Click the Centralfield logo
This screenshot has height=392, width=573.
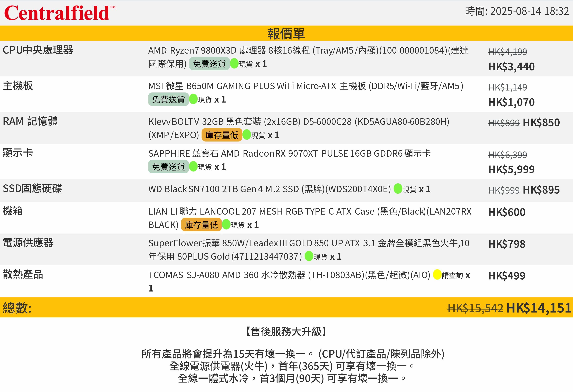[60, 13]
